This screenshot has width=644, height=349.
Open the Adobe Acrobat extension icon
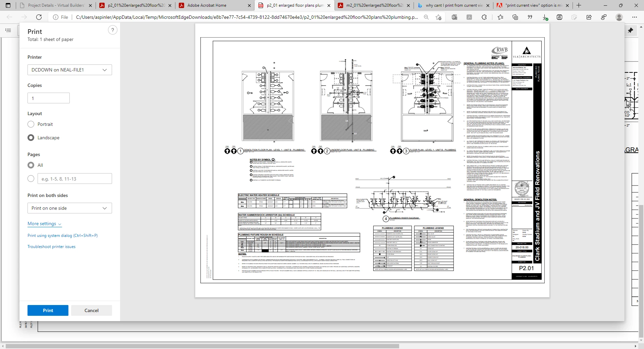pos(469,17)
